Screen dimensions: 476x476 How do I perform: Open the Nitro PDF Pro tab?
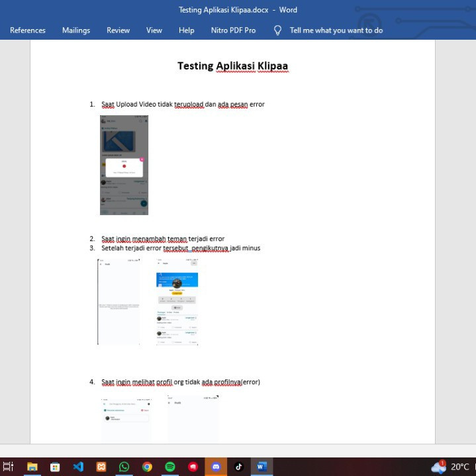tap(233, 30)
